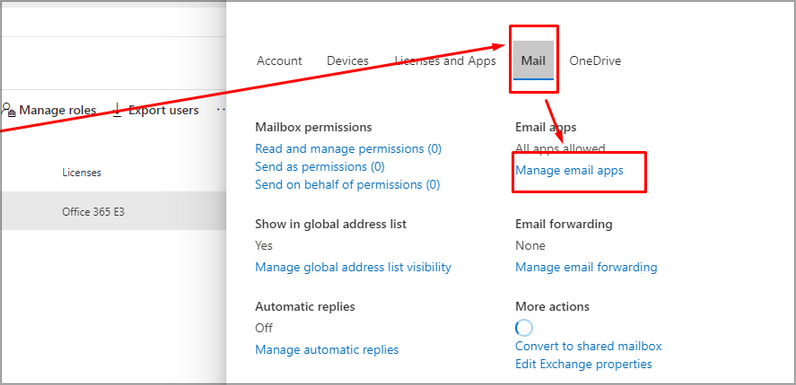Image resolution: width=796 pixels, height=385 pixels.
Task: Open Manage automatic replies link
Action: [327, 350]
